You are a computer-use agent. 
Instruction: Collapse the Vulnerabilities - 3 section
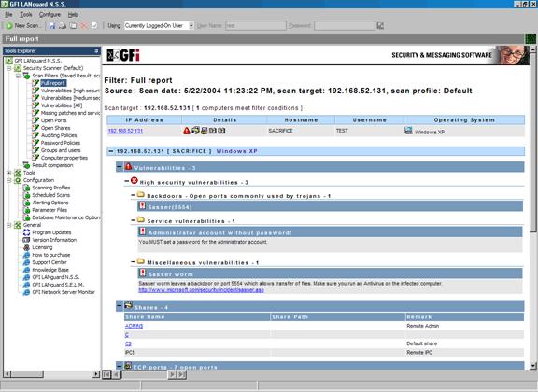[x=120, y=167]
